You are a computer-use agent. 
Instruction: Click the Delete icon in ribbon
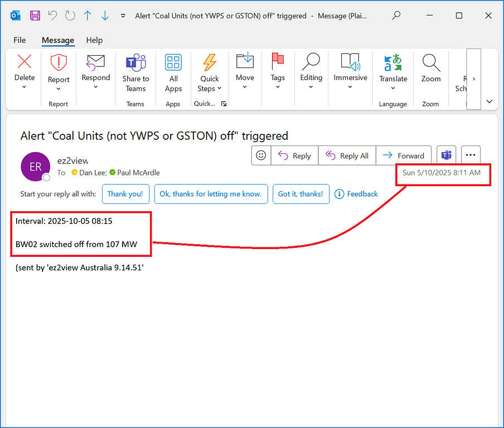[x=24, y=62]
